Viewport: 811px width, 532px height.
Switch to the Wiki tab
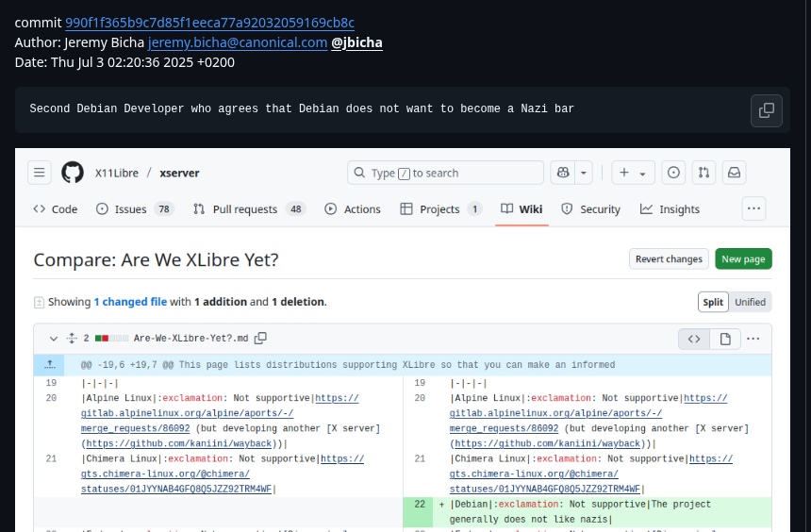coord(521,209)
